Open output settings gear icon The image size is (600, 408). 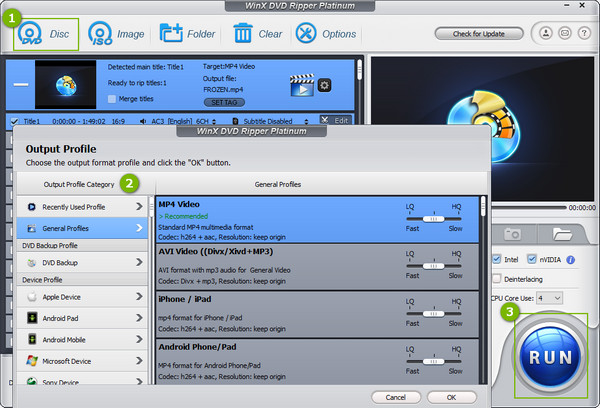[324, 85]
